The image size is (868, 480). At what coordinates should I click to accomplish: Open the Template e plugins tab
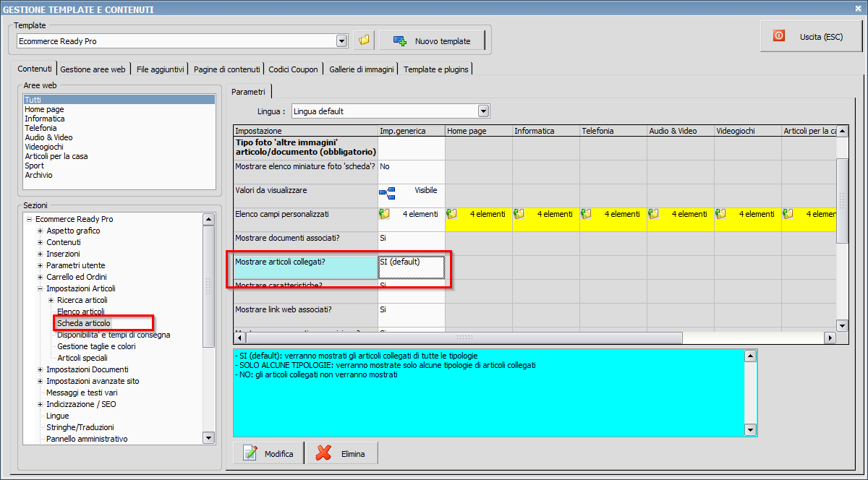pyautogui.click(x=436, y=69)
